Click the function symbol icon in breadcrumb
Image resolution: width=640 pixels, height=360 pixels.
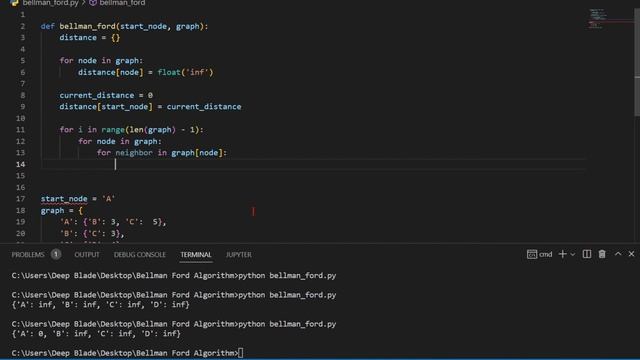tap(93, 3)
